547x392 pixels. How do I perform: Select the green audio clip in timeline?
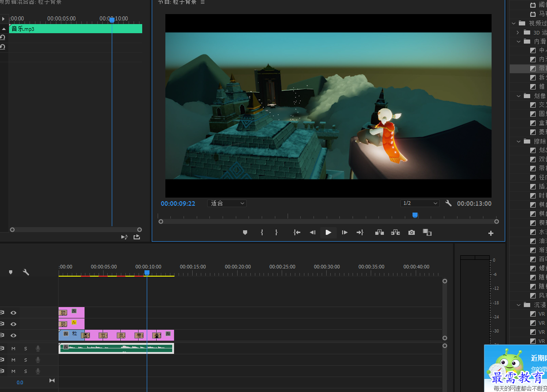pos(116,348)
